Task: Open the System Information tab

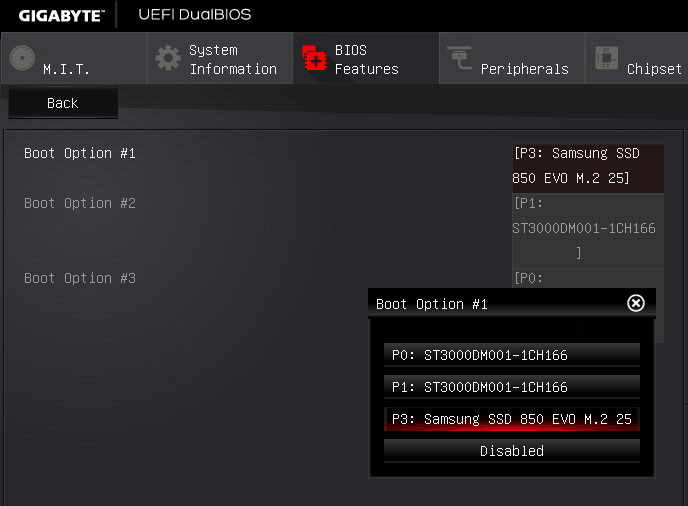Action: 220,58
